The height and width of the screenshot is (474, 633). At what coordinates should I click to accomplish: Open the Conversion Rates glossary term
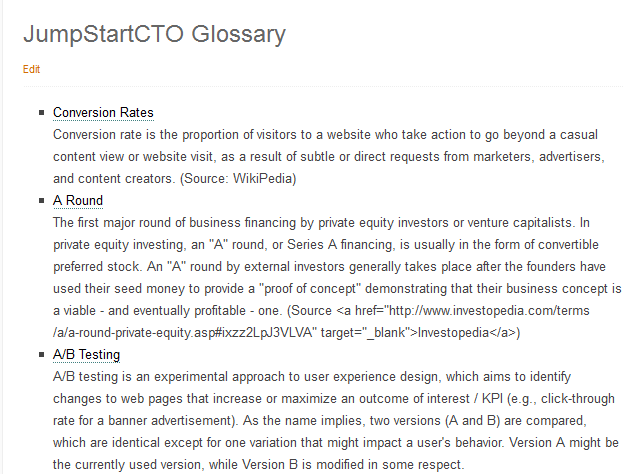(103, 112)
